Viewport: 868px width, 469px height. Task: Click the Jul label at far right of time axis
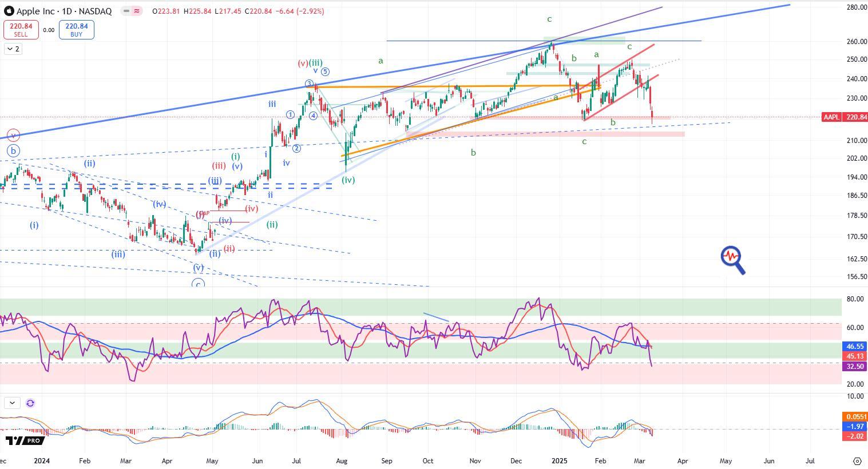point(810,460)
